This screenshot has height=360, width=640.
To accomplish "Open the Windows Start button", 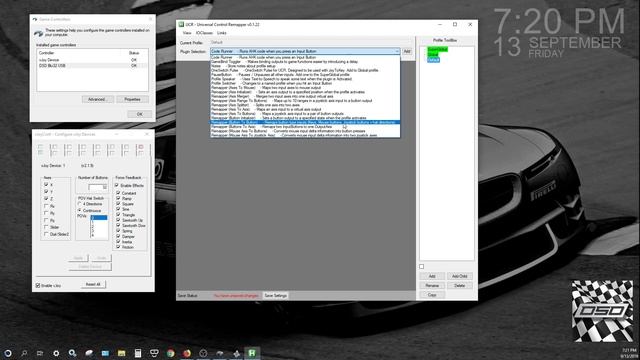I will coord(8,353).
